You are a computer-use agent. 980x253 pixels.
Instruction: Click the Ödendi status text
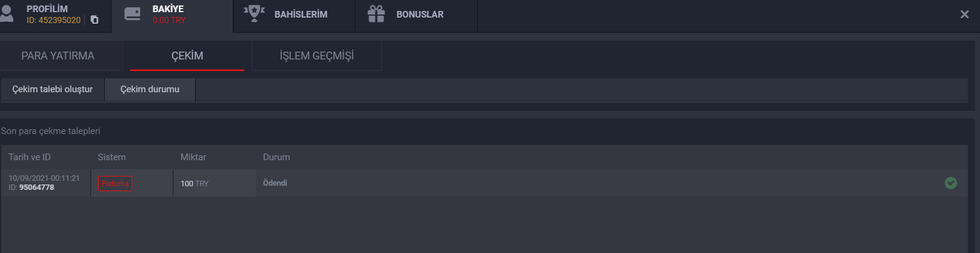point(275,183)
